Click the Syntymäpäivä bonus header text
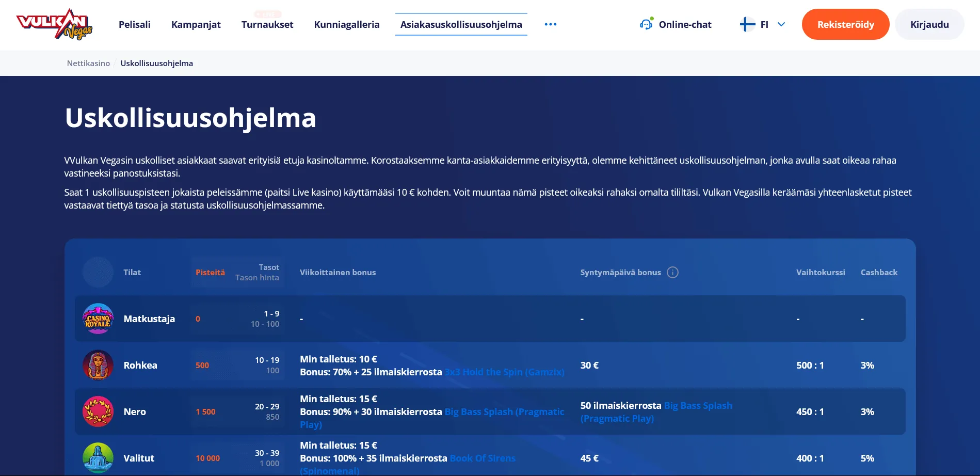 pyautogui.click(x=620, y=272)
